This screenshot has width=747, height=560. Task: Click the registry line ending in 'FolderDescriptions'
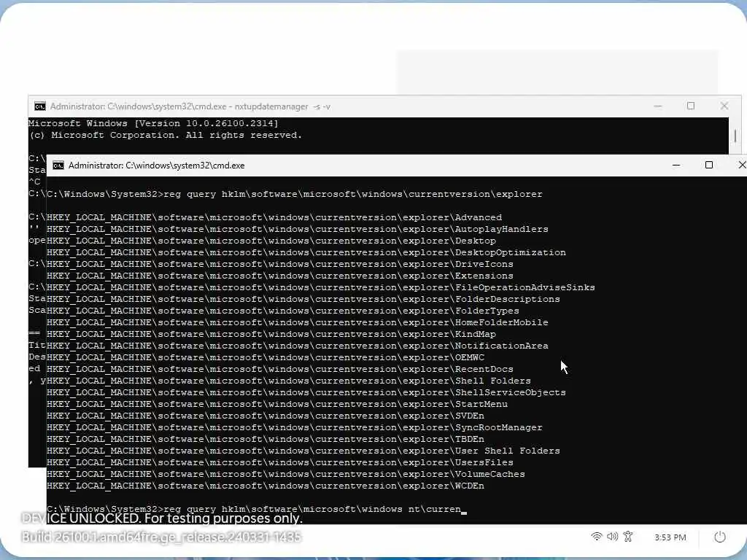pos(303,299)
